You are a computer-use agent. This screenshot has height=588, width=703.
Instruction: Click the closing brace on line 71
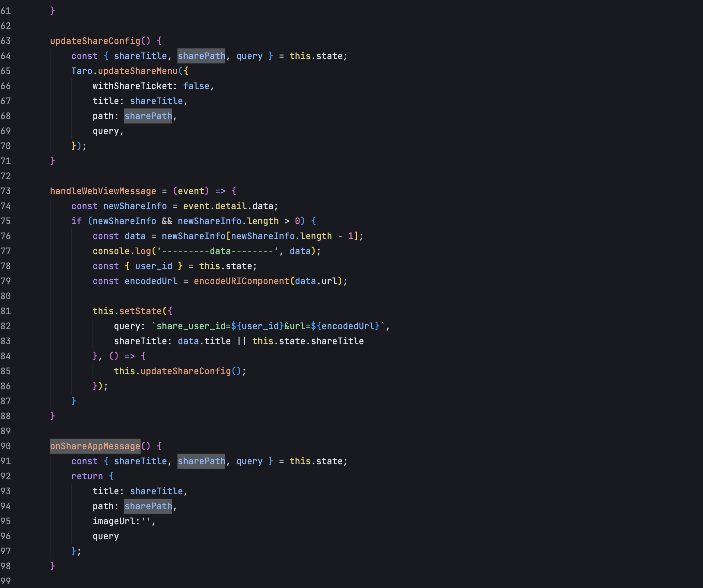(53, 161)
